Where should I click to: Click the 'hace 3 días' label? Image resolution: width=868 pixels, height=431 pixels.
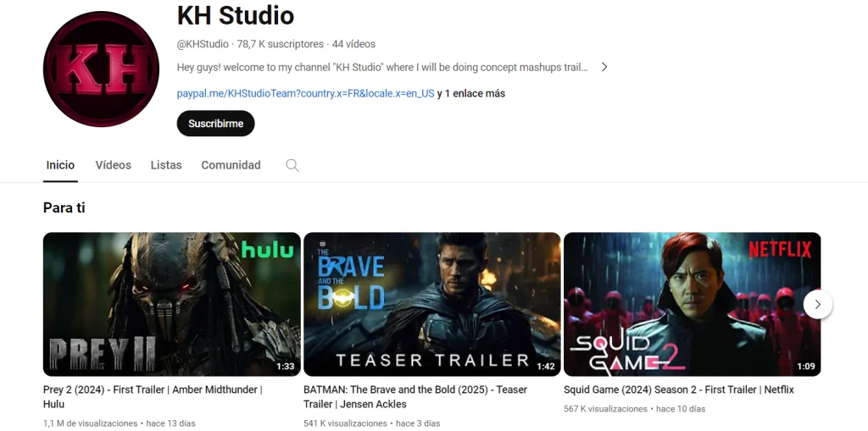[x=418, y=423]
